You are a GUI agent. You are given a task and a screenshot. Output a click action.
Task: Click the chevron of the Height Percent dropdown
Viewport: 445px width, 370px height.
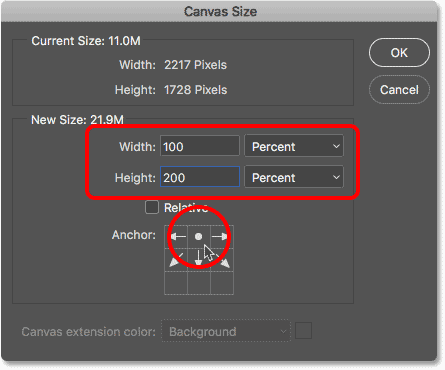(x=336, y=177)
